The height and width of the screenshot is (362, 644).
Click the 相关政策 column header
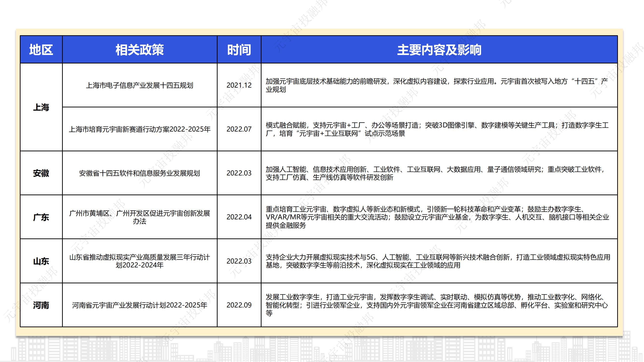click(140, 49)
